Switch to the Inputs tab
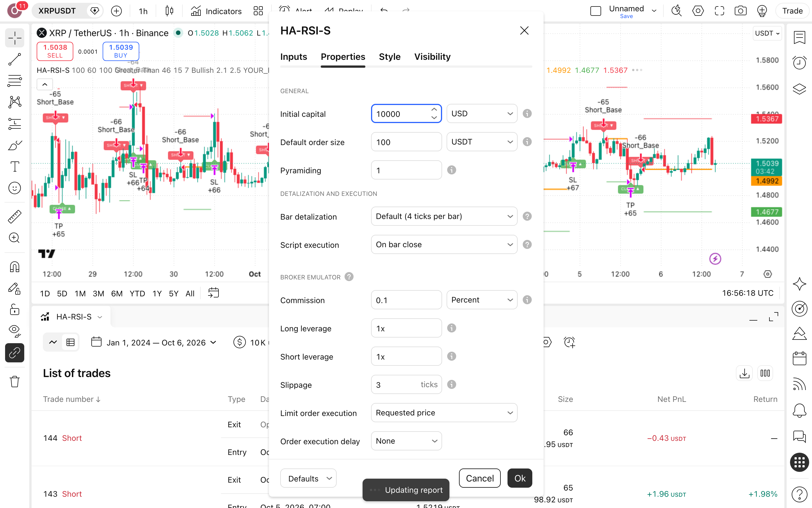The image size is (812, 508). click(294, 57)
